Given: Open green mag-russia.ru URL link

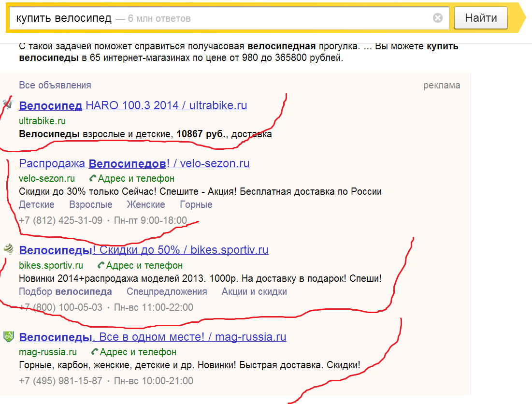Looking at the screenshot, I should [x=48, y=352].
